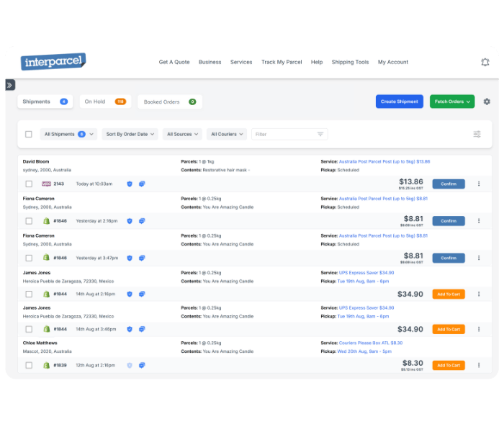Screen dimensions: 504x432
Task: Click Shopify icon on order #1839
Action: 46,365
